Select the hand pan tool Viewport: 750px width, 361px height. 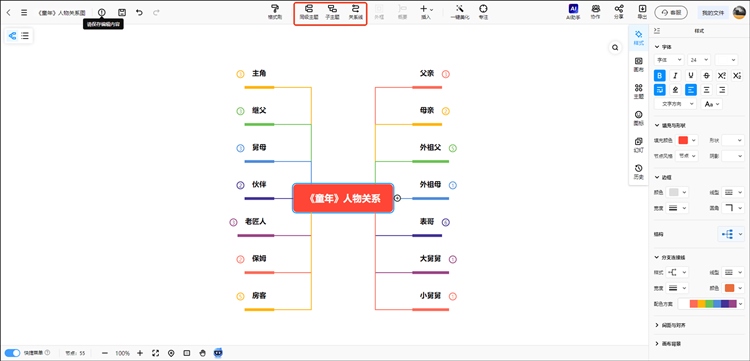202,353
